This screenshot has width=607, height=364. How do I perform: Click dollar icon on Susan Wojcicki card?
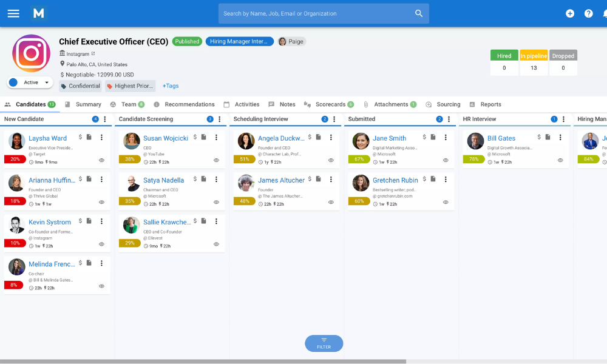pos(195,137)
